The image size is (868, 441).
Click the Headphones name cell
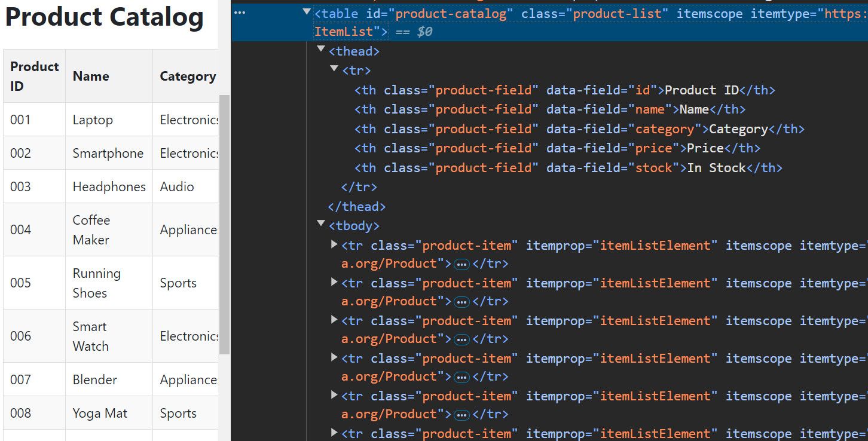tap(109, 186)
